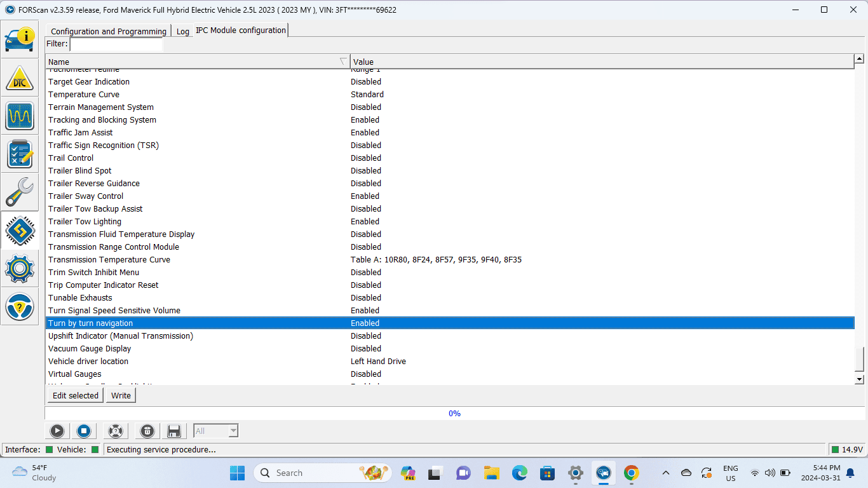Select Upshift Indicator (Manual Transmission) row
Viewport: 868px width, 488px height.
point(450,335)
